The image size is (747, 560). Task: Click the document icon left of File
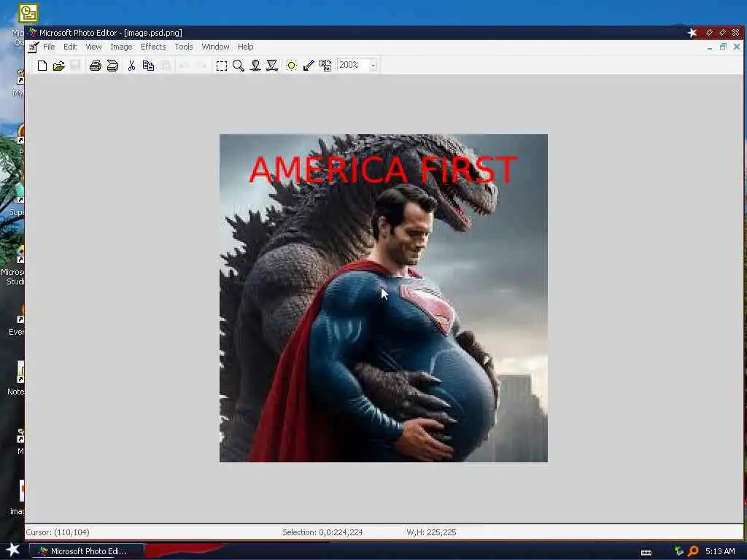coord(33,47)
